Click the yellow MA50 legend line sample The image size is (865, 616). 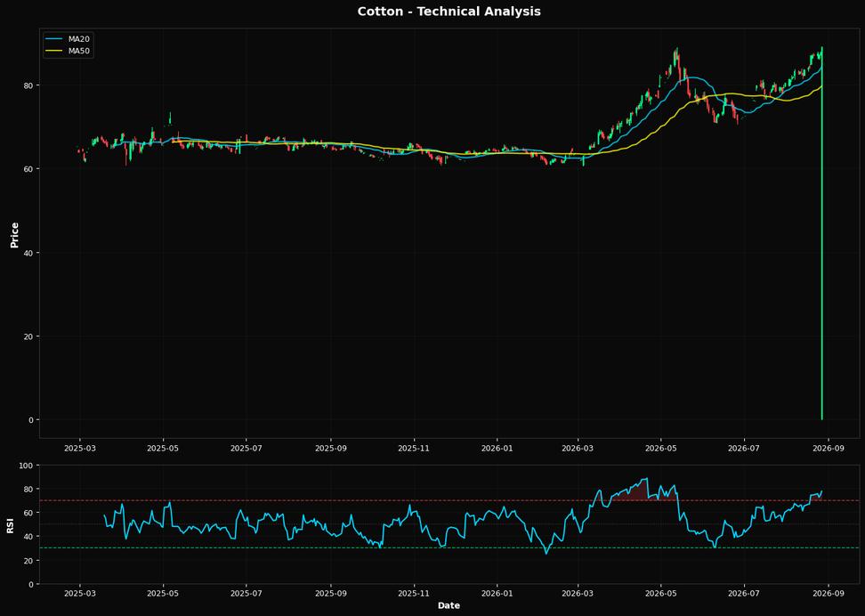pos(54,51)
